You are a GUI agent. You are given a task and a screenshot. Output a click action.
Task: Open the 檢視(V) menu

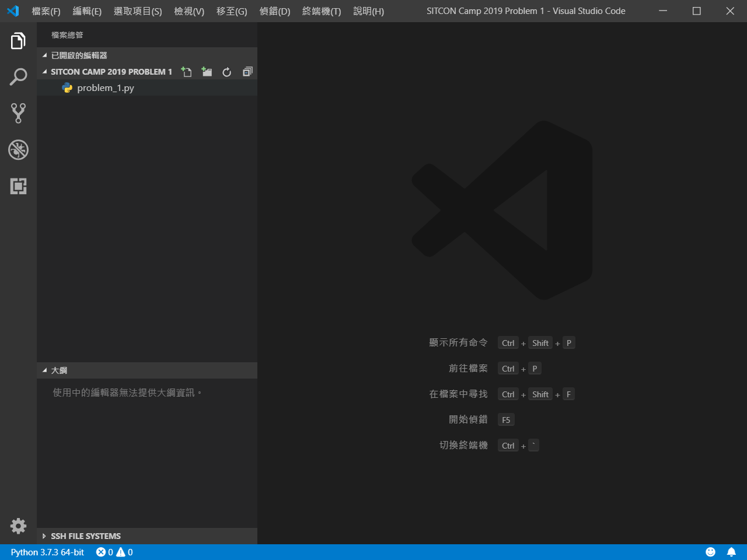click(x=189, y=11)
